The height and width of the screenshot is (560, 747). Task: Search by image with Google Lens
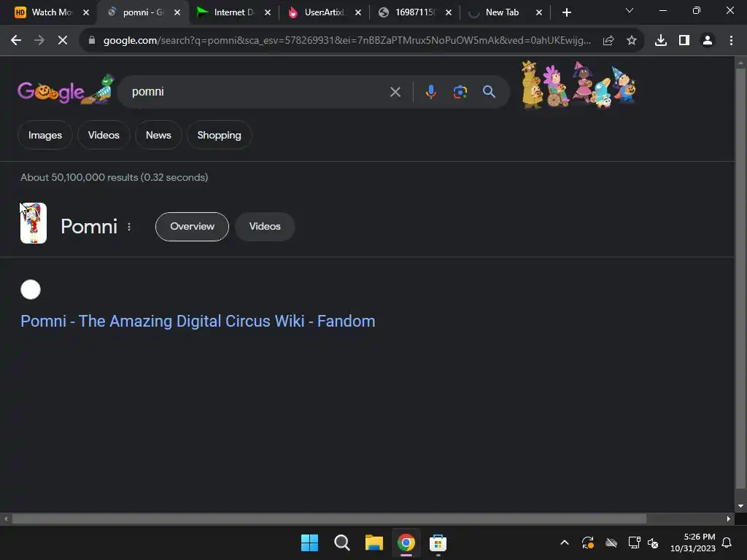[460, 92]
